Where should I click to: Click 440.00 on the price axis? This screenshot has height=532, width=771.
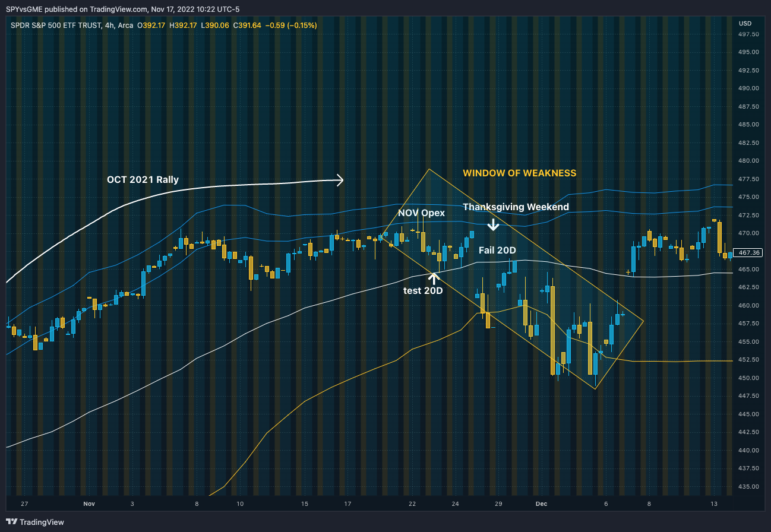coord(748,450)
